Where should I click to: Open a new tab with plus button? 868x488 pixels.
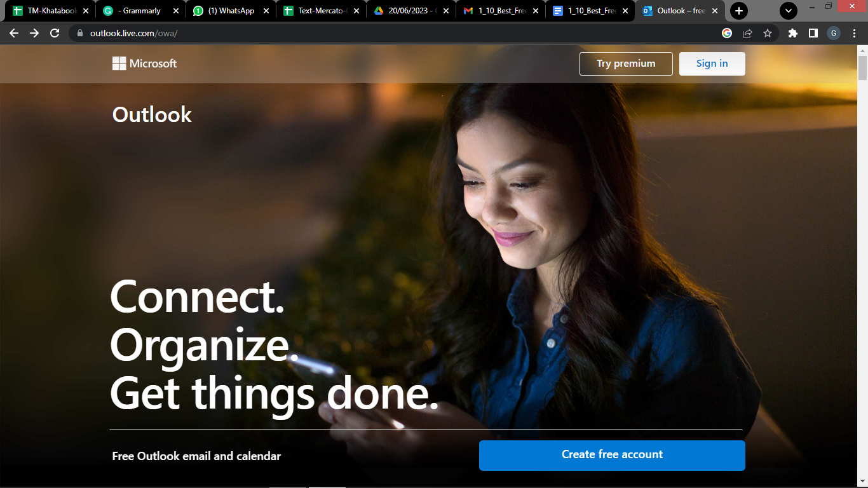tap(738, 11)
